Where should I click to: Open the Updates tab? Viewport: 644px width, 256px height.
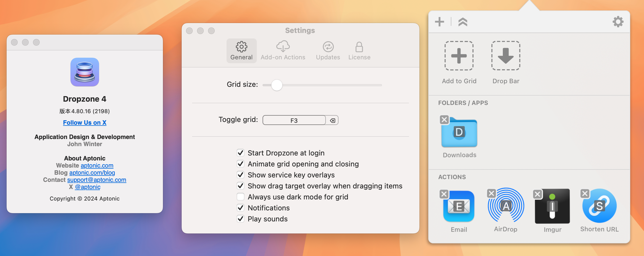pos(328,51)
